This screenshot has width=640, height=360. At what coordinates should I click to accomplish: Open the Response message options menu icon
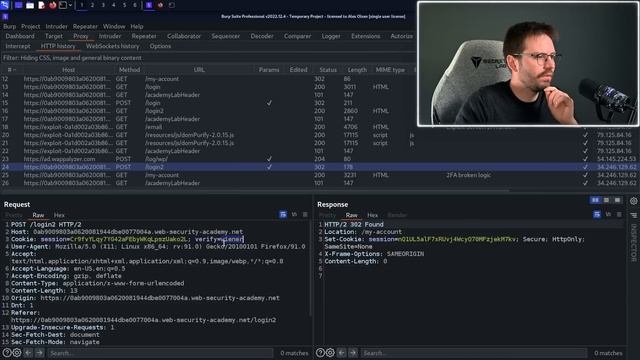click(x=619, y=214)
